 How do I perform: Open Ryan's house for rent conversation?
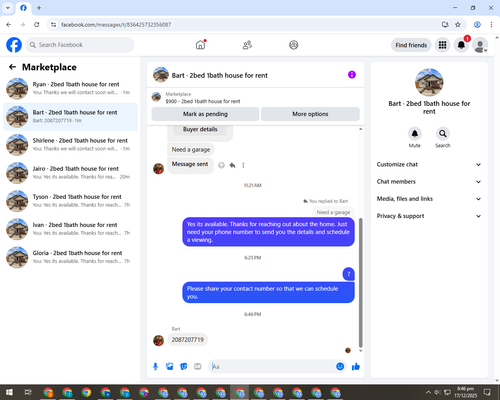point(70,88)
